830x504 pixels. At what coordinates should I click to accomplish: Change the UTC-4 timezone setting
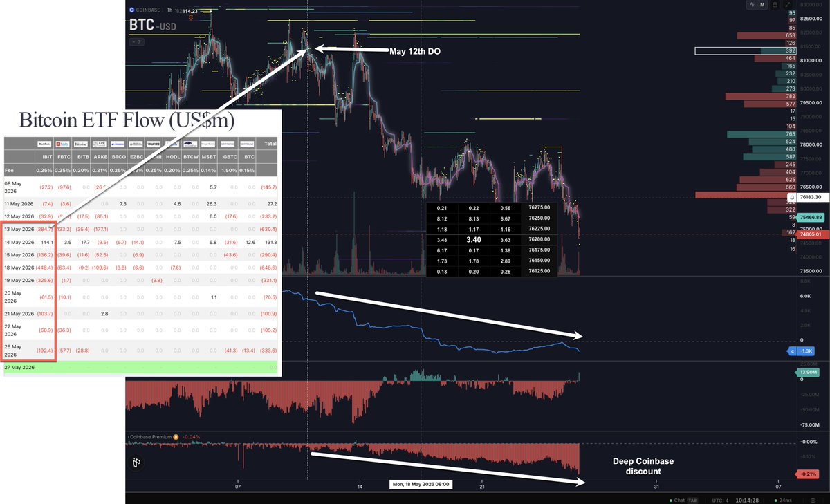click(x=720, y=501)
